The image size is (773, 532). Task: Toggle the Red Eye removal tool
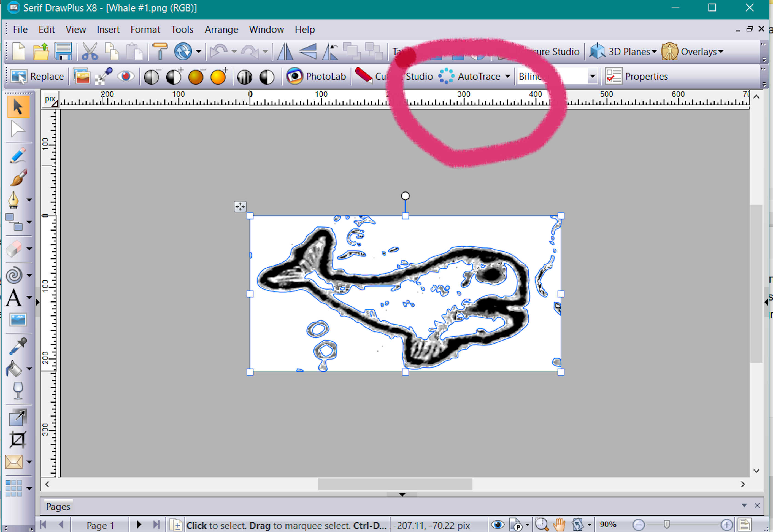coord(126,76)
